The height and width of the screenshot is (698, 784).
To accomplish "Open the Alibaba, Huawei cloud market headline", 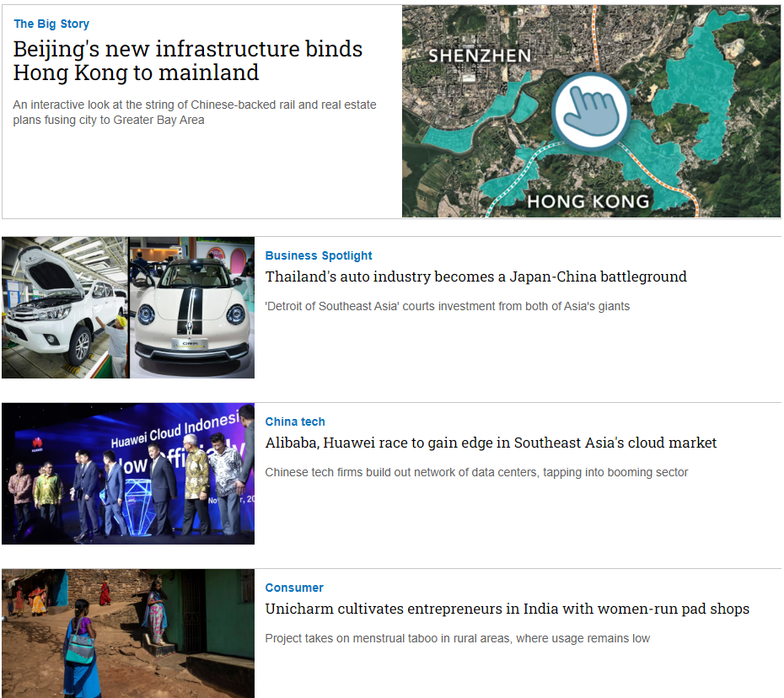I will click(491, 443).
